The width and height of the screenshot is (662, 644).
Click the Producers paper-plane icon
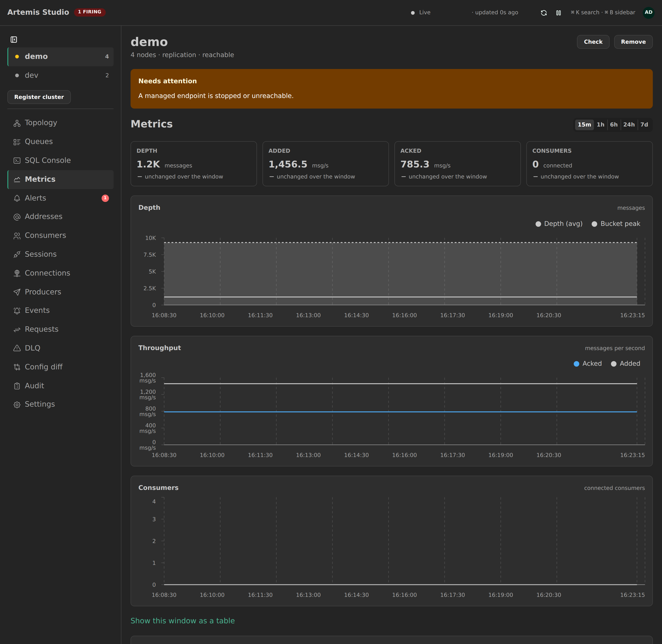(x=17, y=292)
